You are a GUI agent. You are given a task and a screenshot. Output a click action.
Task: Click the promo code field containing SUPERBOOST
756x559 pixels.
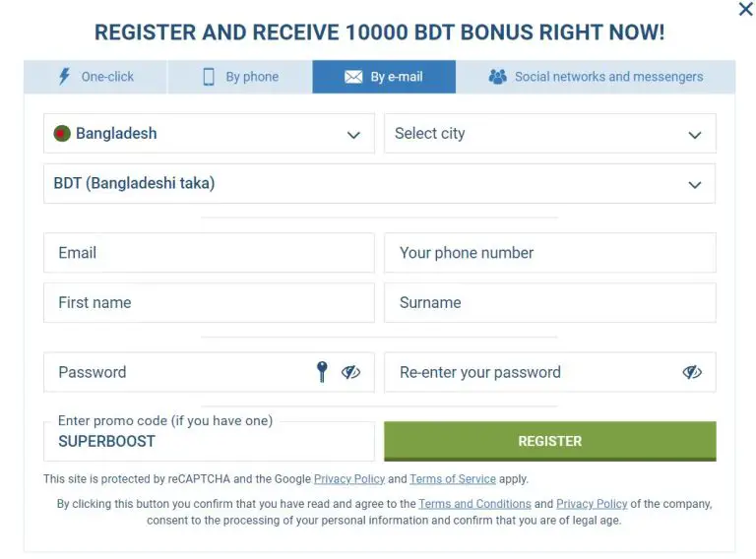point(209,441)
